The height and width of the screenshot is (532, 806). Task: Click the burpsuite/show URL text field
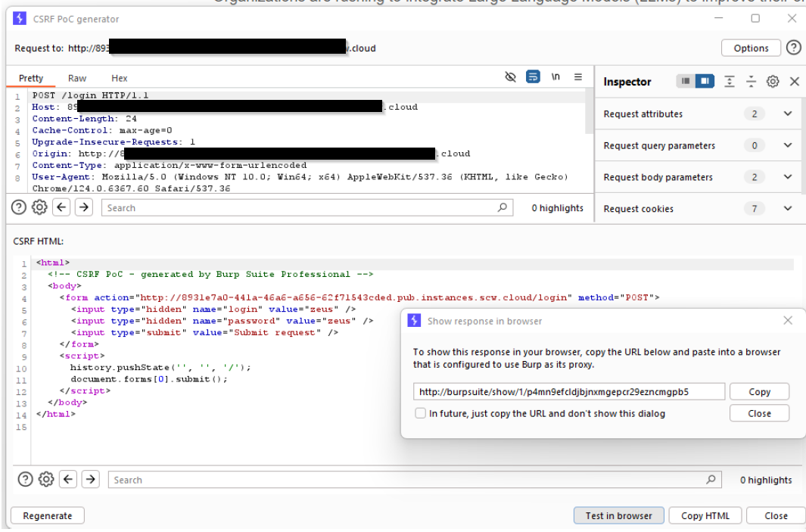(x=569, y=392)
